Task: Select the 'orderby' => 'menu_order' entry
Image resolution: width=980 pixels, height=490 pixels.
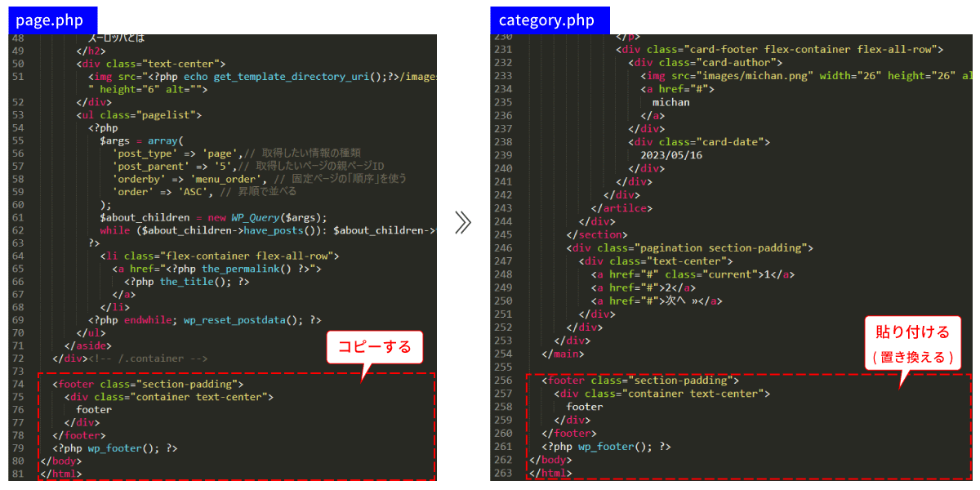Action: coord(189,179)
